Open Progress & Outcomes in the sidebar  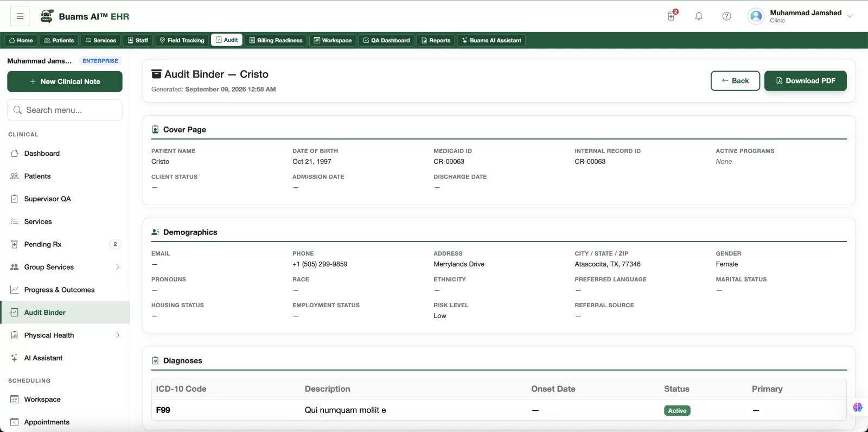point(65,290)
